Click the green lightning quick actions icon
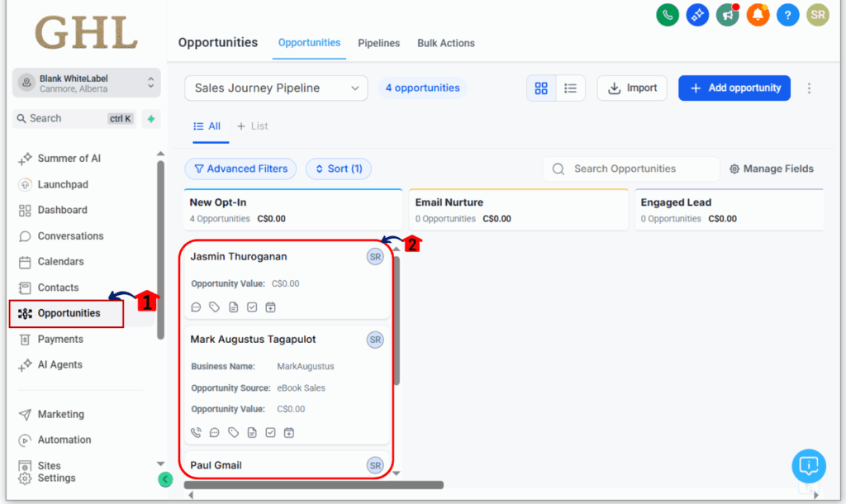The width and height of the screenshot is (846, 504). 151,119
